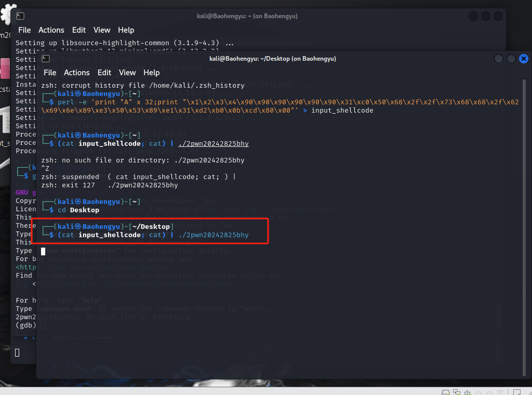Close the back terminal window
This screenshot has height=395, width=532.
pyautogui.click(x=498, y=16)
